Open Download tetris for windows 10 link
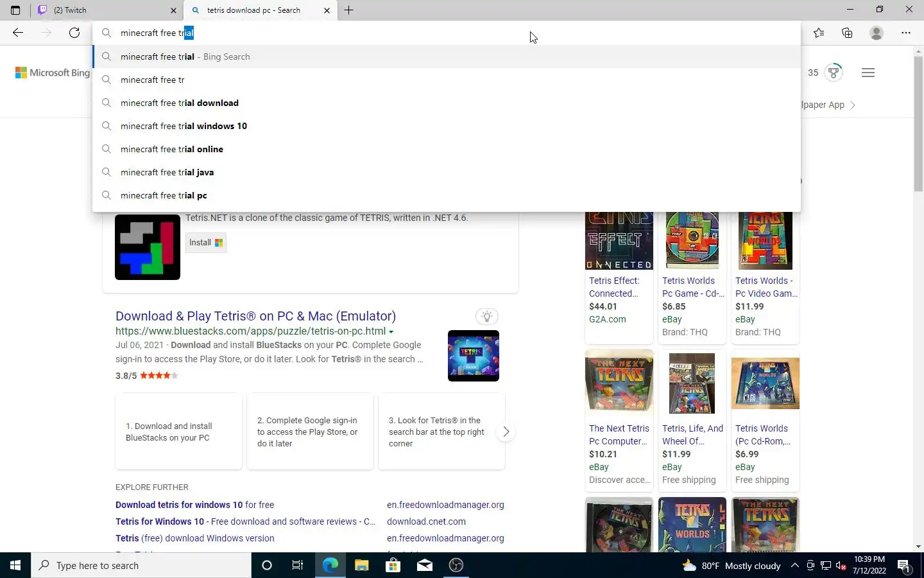Screen dimensions: 924x578 click(x=194, y=505)
